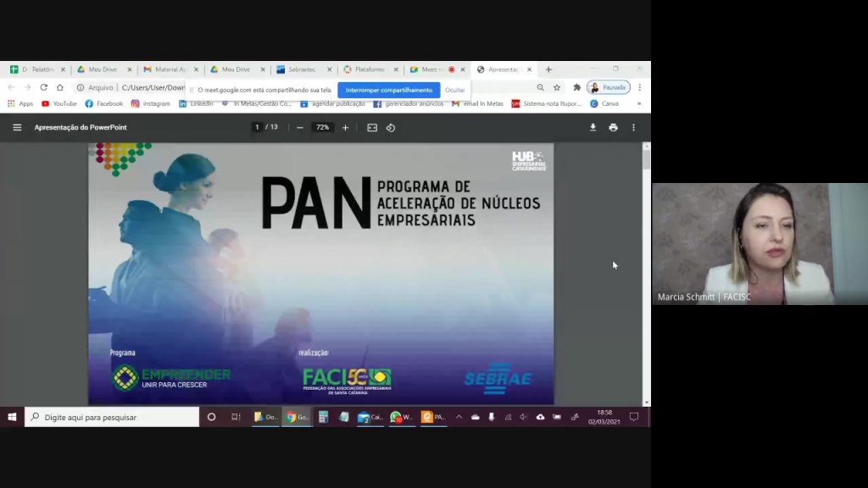Click the fit to page icon

click(x=372, y=128)
